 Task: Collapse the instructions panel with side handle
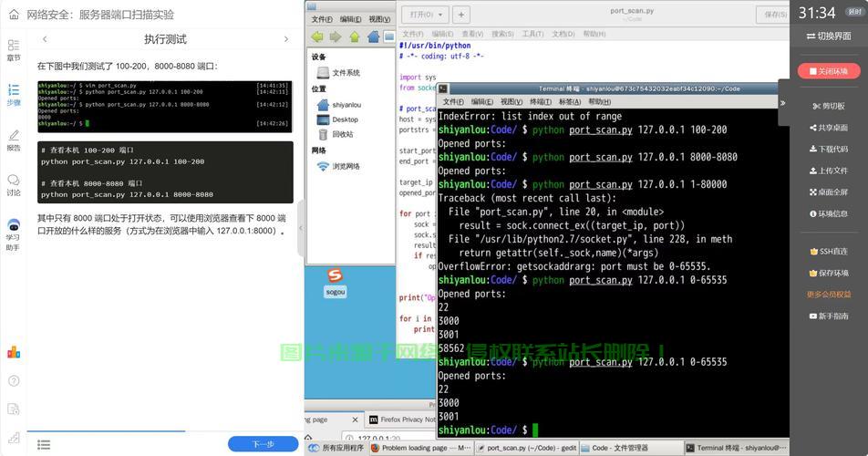coord(301,227)
